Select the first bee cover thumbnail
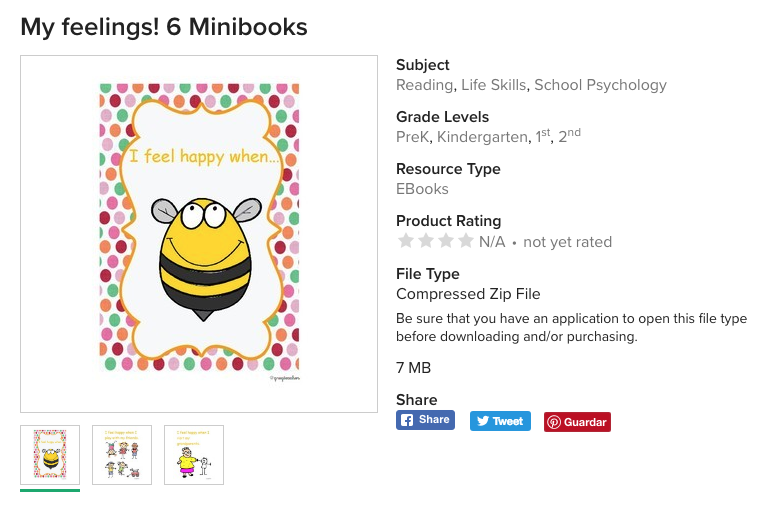This screenshot has height=516, width=764. click(x=50, y=455)
